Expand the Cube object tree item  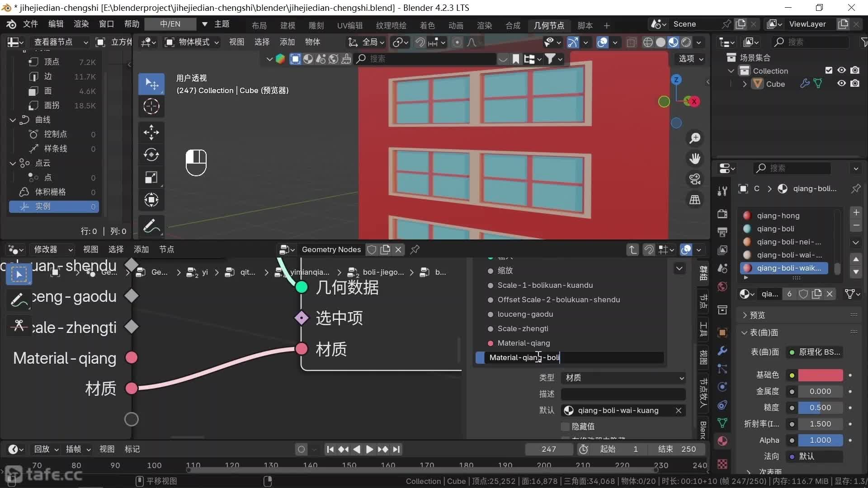(745, 84)
